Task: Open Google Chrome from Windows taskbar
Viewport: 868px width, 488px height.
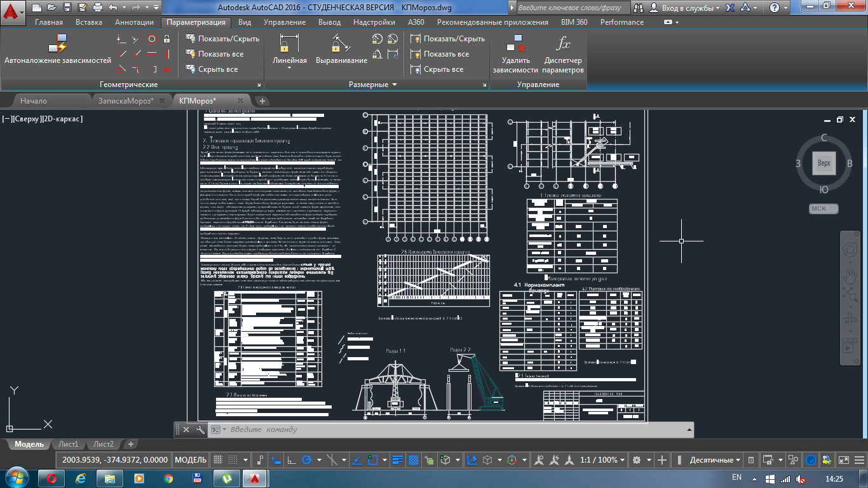Action: (x=168, y=478)
